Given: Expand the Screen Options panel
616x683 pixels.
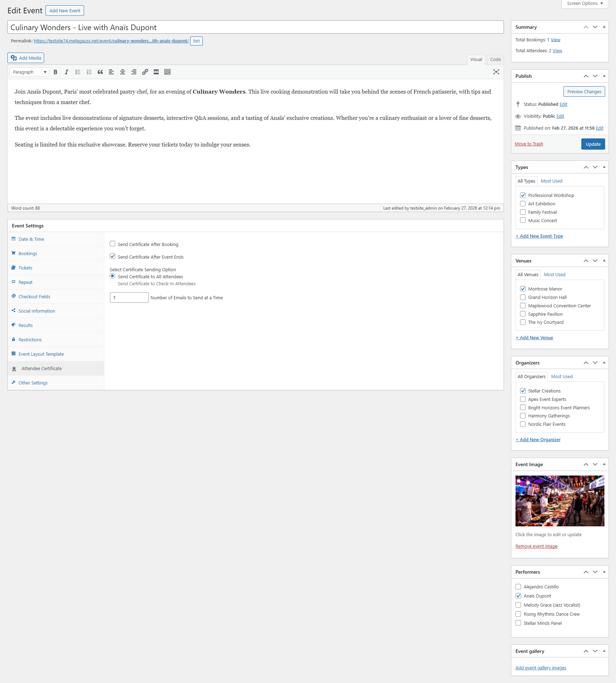Looking at the screenshot, I should point(585,4).
